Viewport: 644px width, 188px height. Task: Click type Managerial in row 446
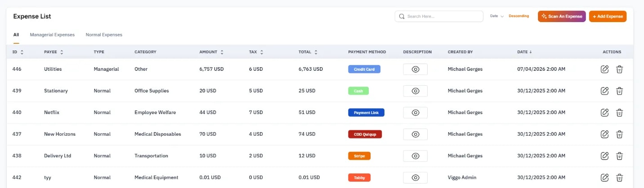tap(106, 69)
